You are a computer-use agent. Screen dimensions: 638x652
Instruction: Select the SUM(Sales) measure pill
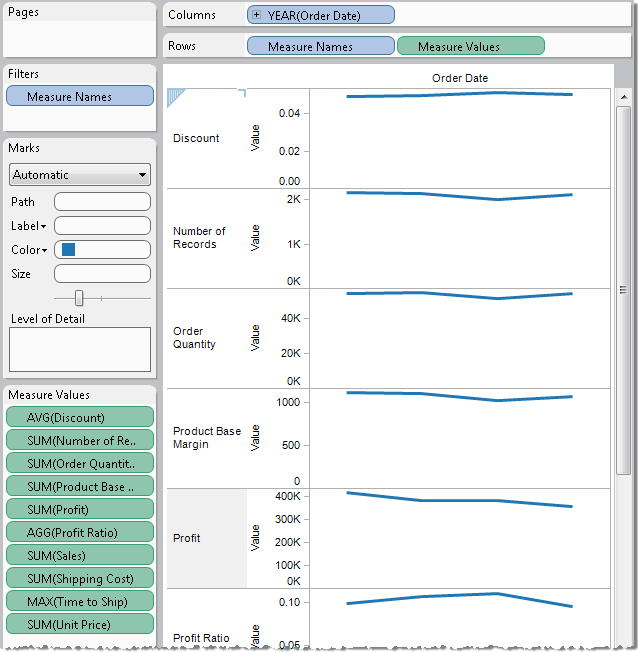click(80, 555)
